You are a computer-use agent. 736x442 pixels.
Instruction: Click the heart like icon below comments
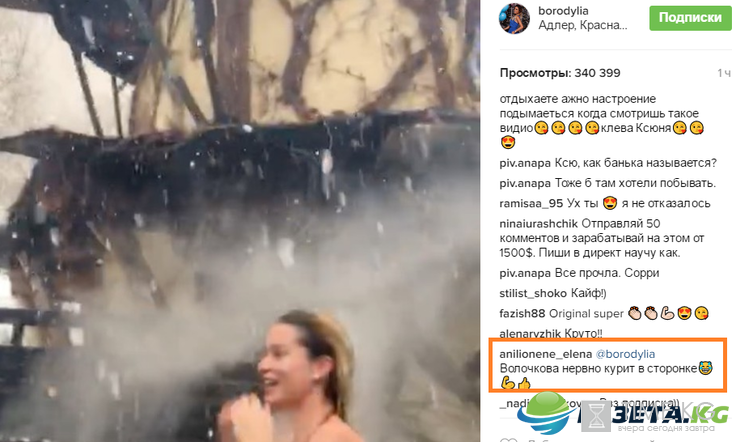click(x=507, y=440)
